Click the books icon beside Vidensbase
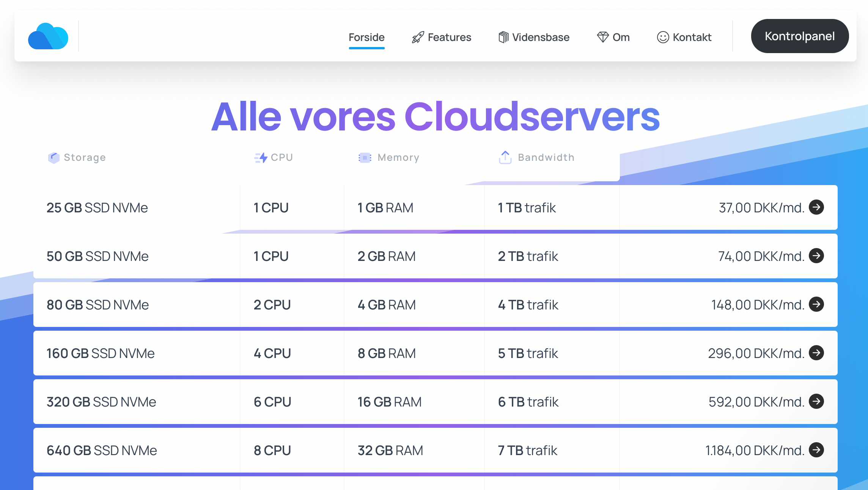The height and width of the screenshot is (490, 868). (504, 37)
